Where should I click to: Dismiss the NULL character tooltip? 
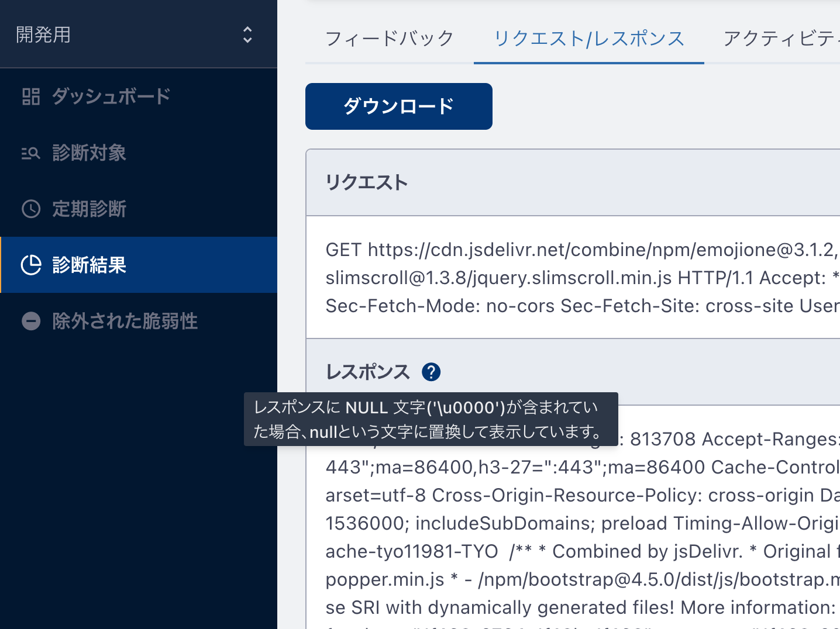click(431, 419)
